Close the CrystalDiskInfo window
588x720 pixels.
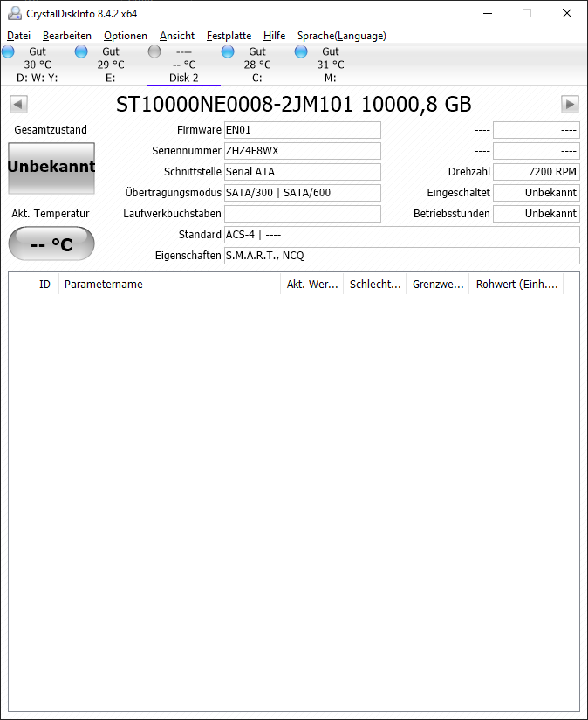[567, 13]
